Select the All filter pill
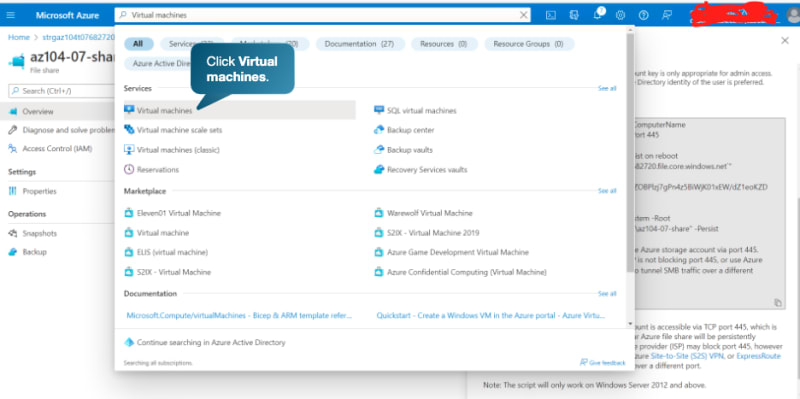 click(138, 44)
